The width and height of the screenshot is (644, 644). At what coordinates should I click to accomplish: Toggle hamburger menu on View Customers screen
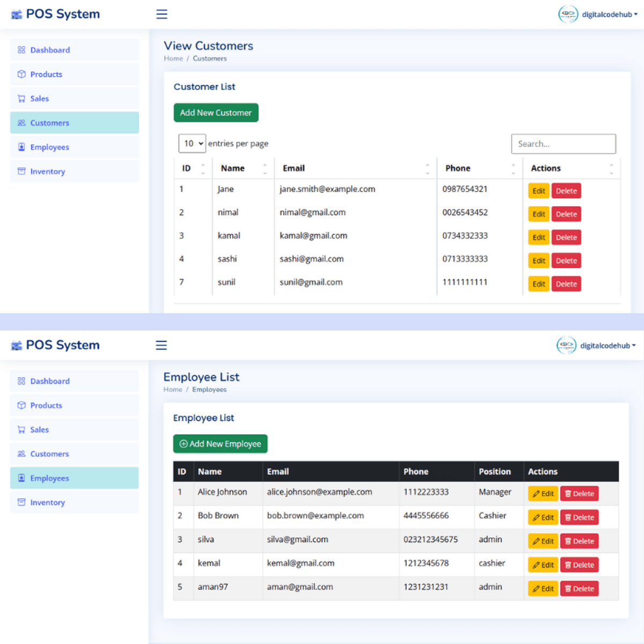pyautogui.click(x=162, y=14)
